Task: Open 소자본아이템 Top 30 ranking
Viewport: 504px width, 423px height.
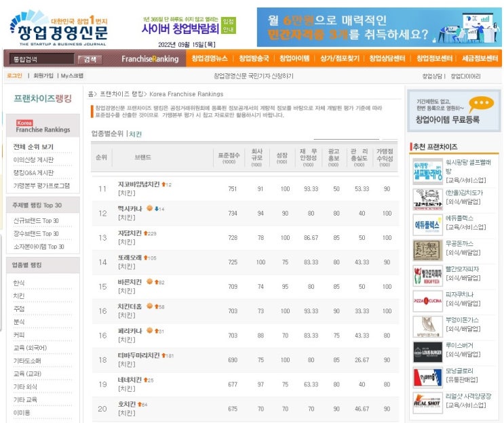Action: 39,246
